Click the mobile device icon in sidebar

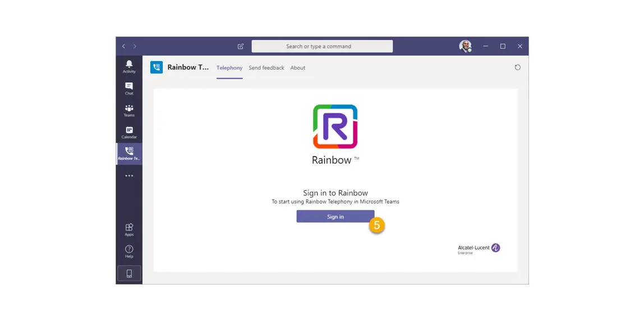coord(129,273)
